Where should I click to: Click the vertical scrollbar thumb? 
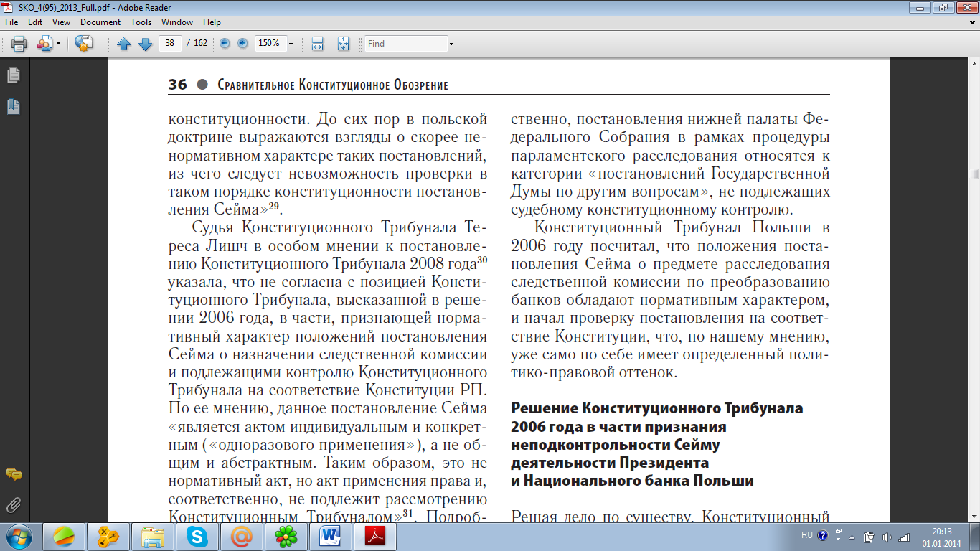(x=974, y=174)
